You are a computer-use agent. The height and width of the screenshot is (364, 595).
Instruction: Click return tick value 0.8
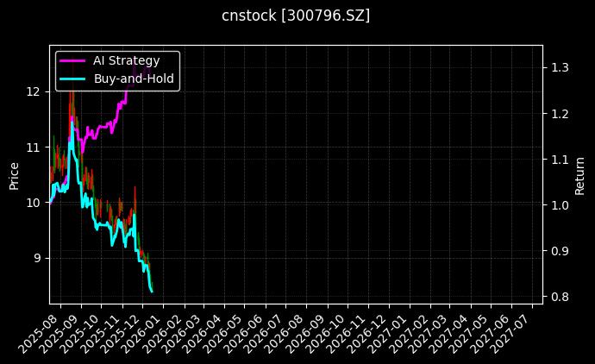560,297
